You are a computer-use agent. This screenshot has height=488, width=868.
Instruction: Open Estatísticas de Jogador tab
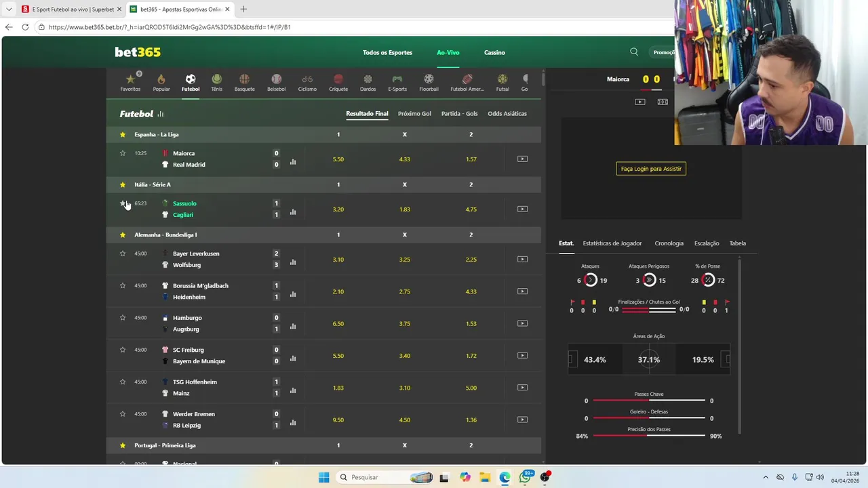pos(612,243)
